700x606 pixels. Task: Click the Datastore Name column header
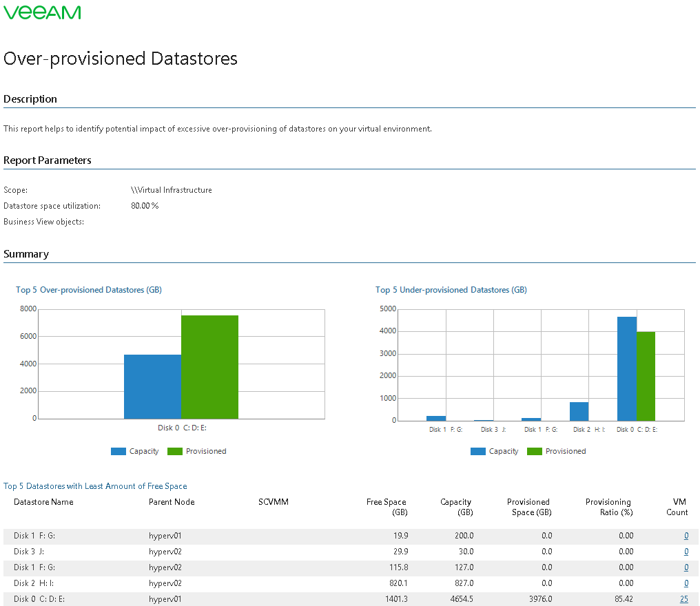tap(43, 502)
